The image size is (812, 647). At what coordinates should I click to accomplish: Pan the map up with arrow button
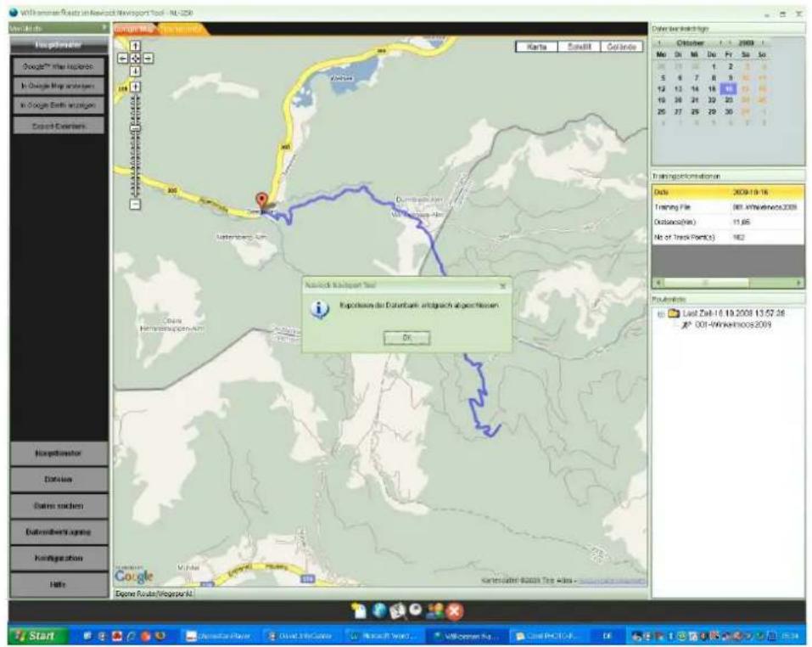(135, 46)
